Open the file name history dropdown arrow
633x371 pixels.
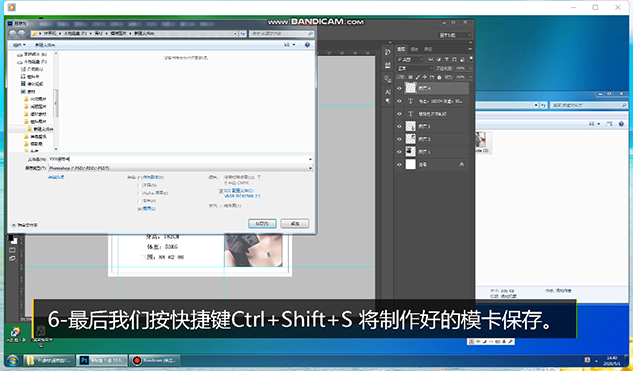310,159
